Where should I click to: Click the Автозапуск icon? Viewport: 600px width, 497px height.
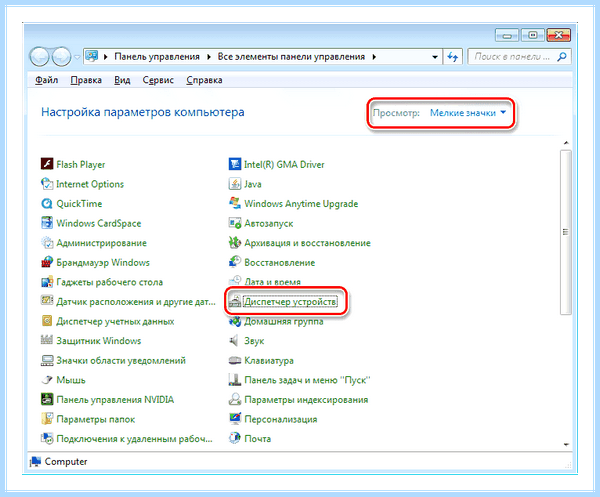click(x=235, y=223)
